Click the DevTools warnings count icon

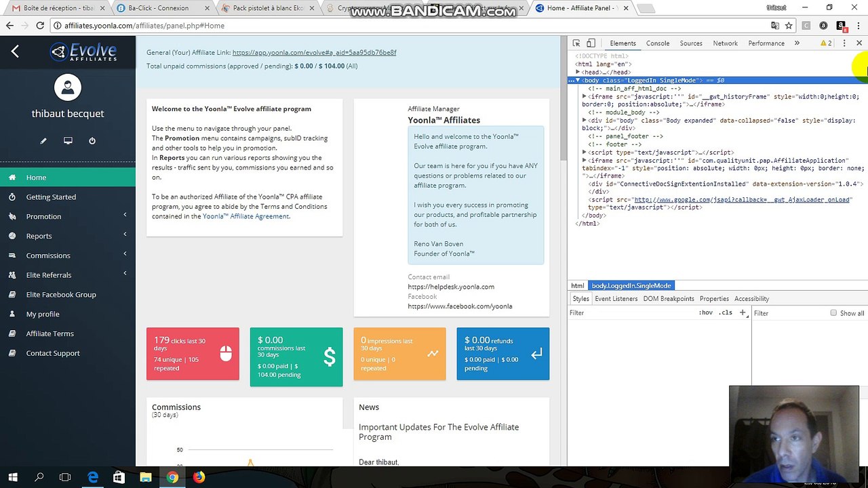tap(826, 43)
